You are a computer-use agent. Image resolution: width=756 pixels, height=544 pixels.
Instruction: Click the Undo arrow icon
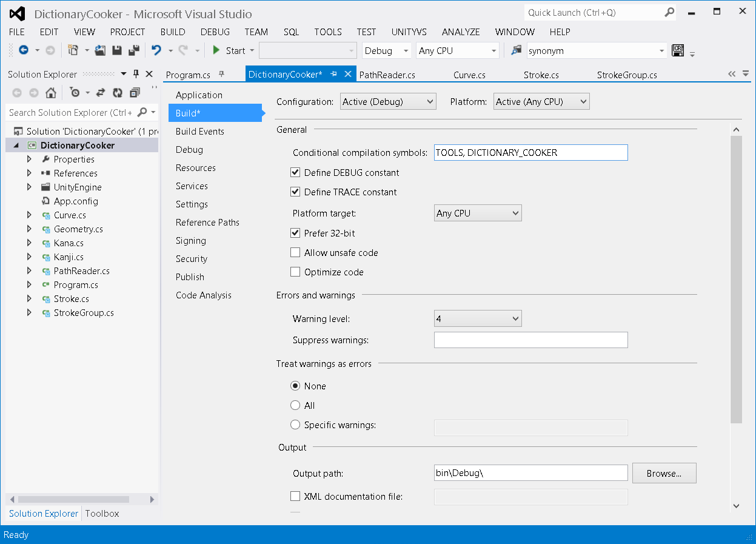coord(156,50)
